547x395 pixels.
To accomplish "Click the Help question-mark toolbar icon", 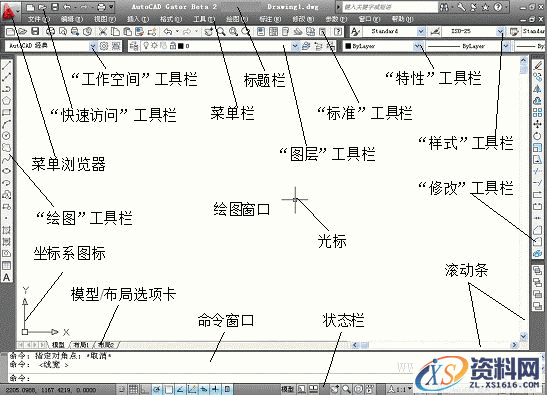I will (338, 32).
